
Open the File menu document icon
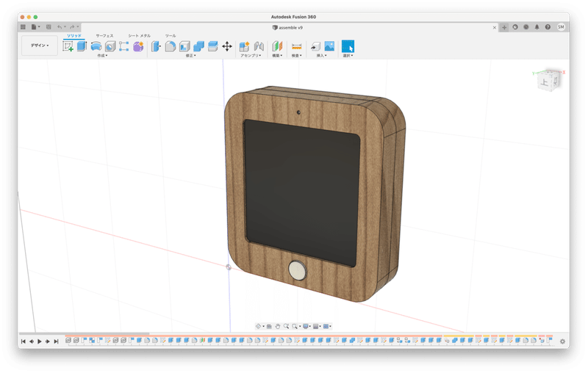34,27
